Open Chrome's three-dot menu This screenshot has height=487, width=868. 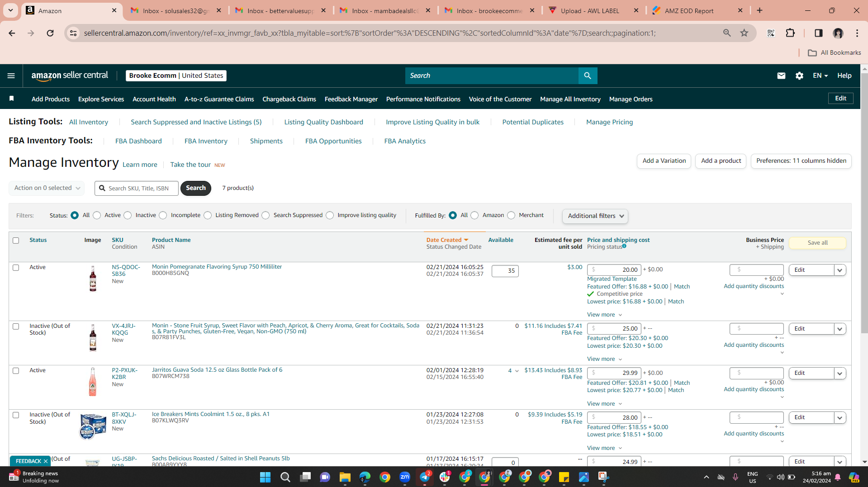pyautogui.click(x=857, y=33)
